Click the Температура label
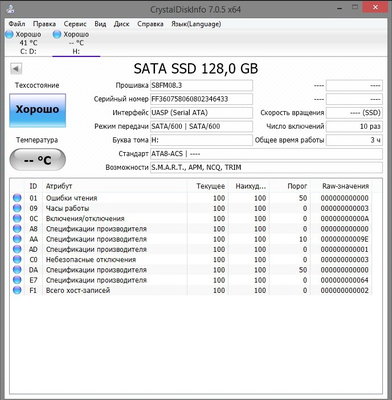Screen dimensions: 392x400 [x=37, y=140]
